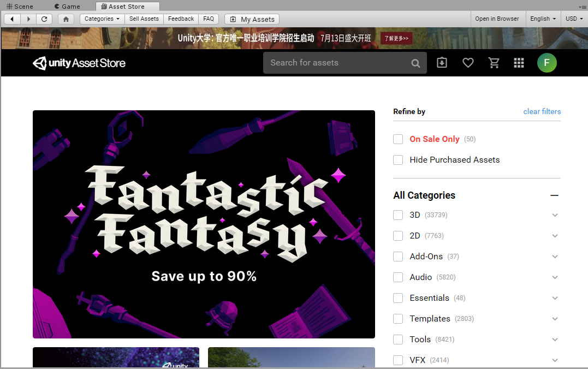Open the shopping cart icon
Viewport: 588px width, 369px height.
(x=494, y=63)
